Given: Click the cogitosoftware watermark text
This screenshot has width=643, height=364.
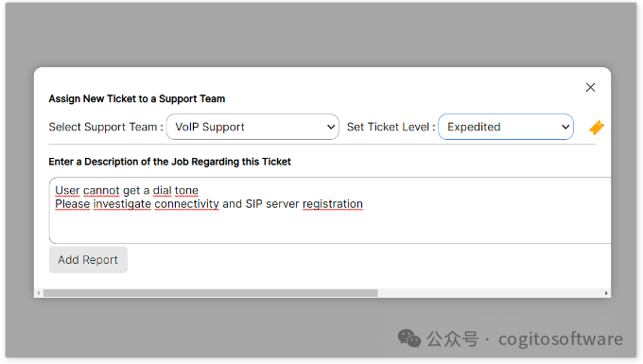Looking at the screenshot, I should pos(561,339).
